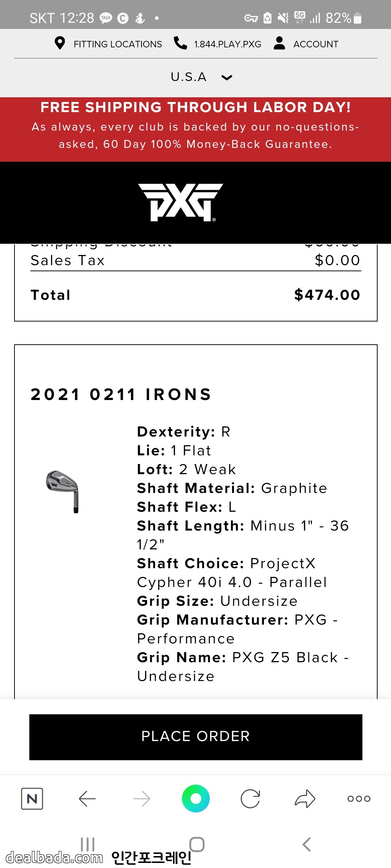Tap the share arrow icon
This screenshot has width=391, height=868.
pos(305,799)
